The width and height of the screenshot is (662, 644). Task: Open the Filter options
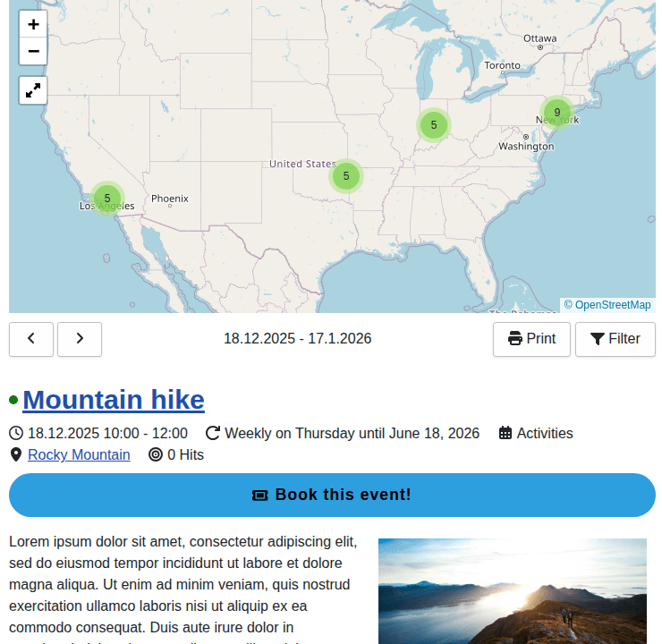(x=615, y=339)
